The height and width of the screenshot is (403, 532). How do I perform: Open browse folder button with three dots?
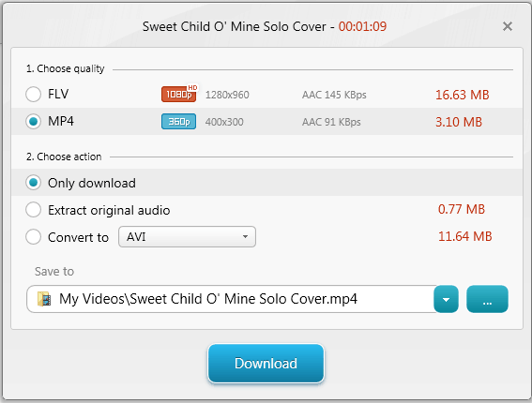coord(487,299)
